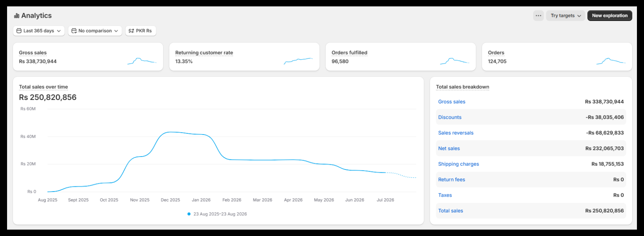Viewport: 644px width, 236px height.
Task: Click the Orders metric card
Action: click(557, 57)
